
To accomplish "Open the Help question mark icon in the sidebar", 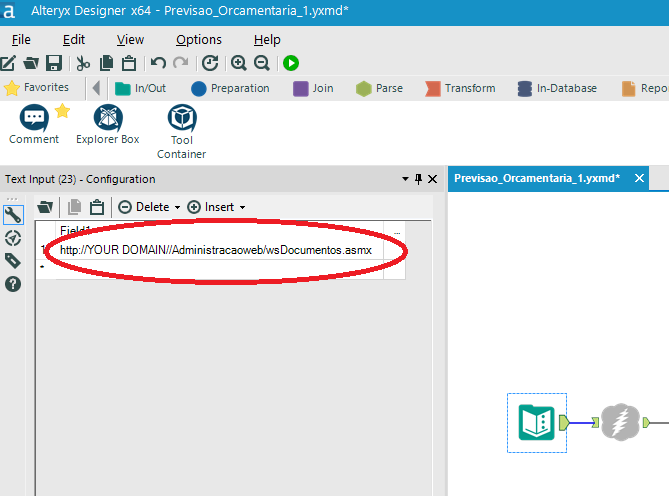I will point(13,284).
